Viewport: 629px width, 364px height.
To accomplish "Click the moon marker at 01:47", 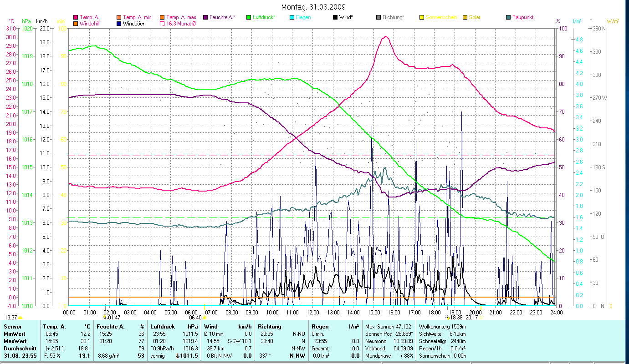I will pyautogui.click(x=105, y=318).
